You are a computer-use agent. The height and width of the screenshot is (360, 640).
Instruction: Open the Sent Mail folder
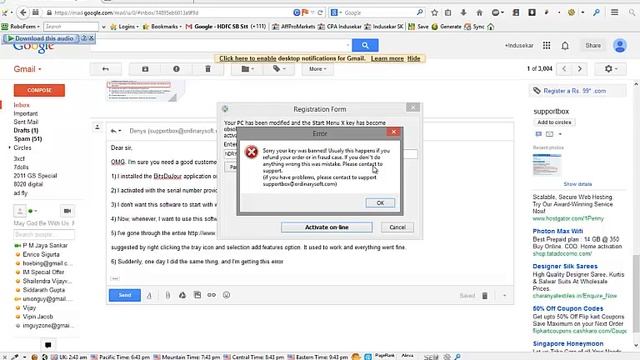pyautogui.click(x=26, y=122)
